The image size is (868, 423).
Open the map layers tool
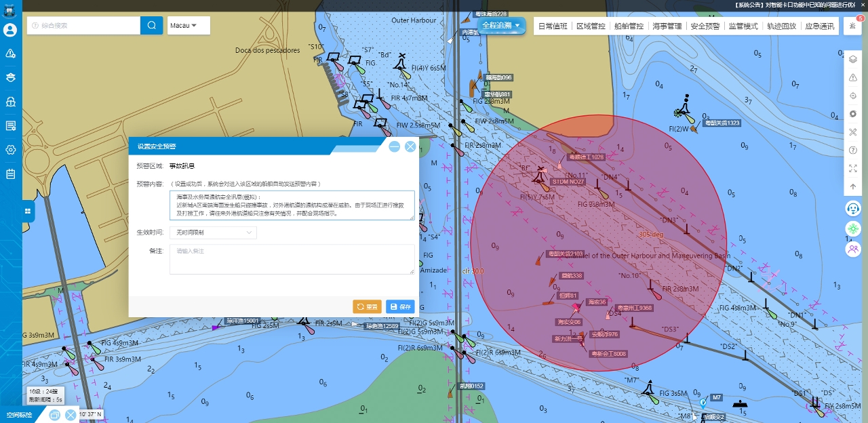[853, 59]
